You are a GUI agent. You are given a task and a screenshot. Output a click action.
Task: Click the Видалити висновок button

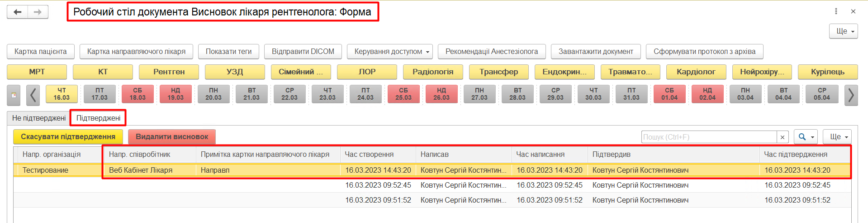coord(172,137)
